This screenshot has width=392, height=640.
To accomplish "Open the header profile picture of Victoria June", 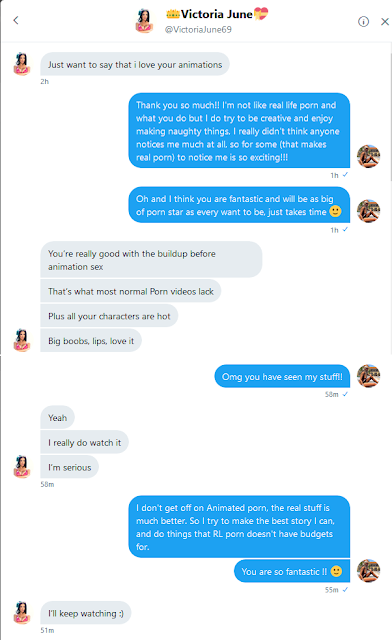I will [144, 21].
